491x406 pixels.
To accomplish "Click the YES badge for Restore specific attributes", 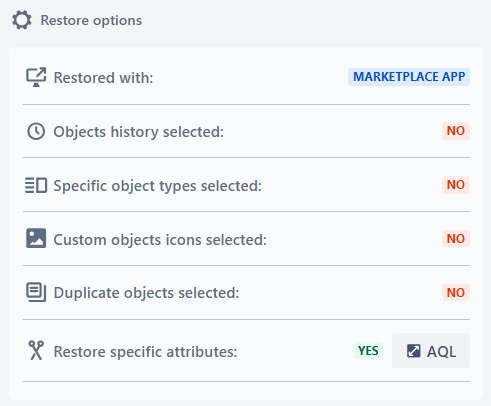I will click(368, 351).
